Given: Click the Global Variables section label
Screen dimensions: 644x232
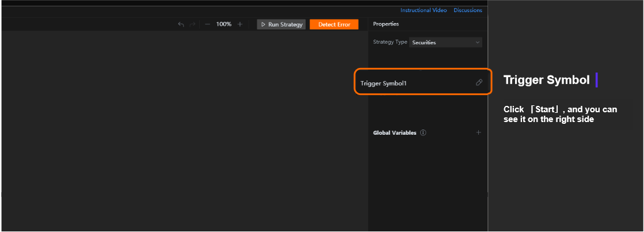Looking at the screenshot, I should tap(394, 132).
